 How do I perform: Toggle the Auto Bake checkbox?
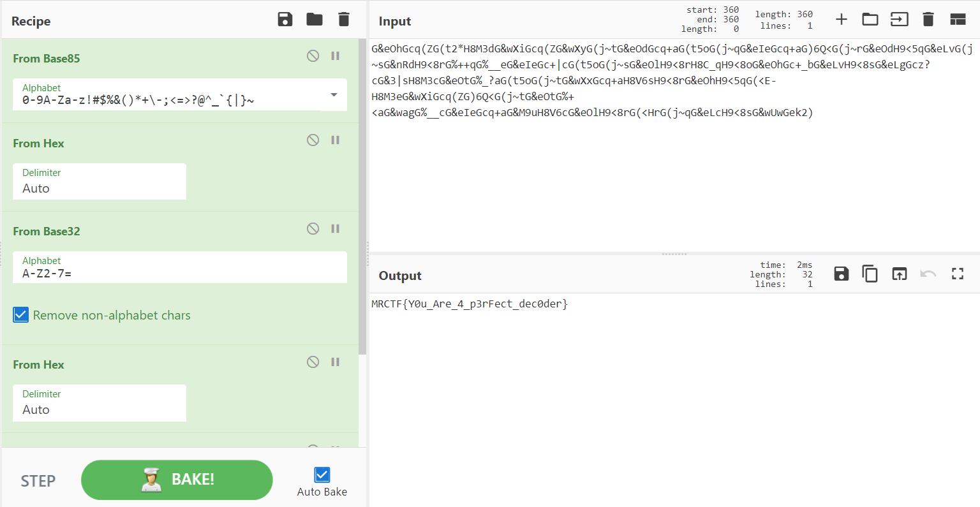[x=322, y=475]
